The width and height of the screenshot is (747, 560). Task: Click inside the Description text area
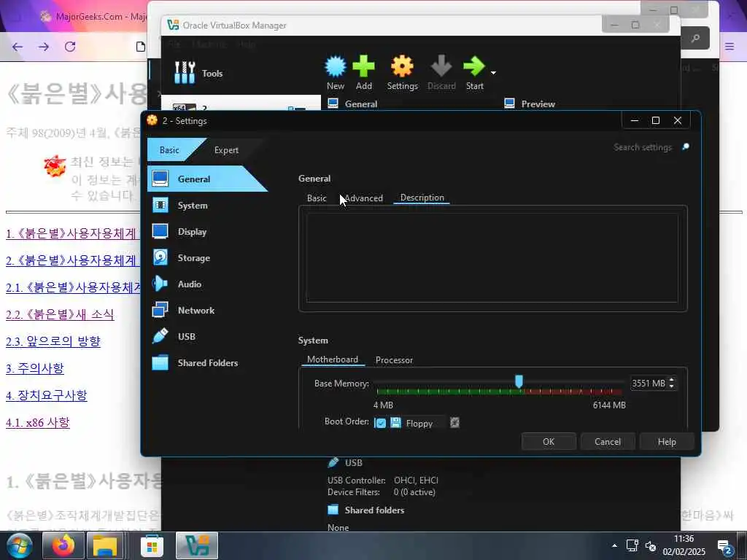[492, 257]
